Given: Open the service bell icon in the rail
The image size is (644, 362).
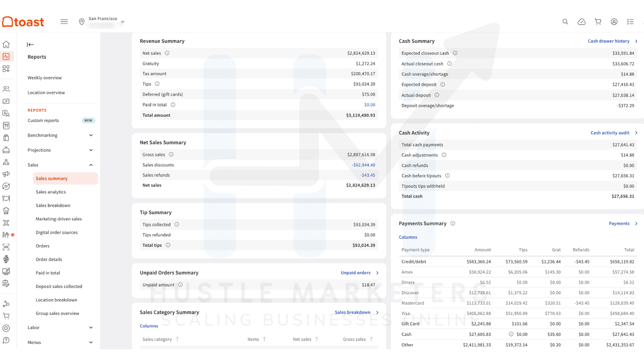Looking at the screenshot, I should click(6, 150).
